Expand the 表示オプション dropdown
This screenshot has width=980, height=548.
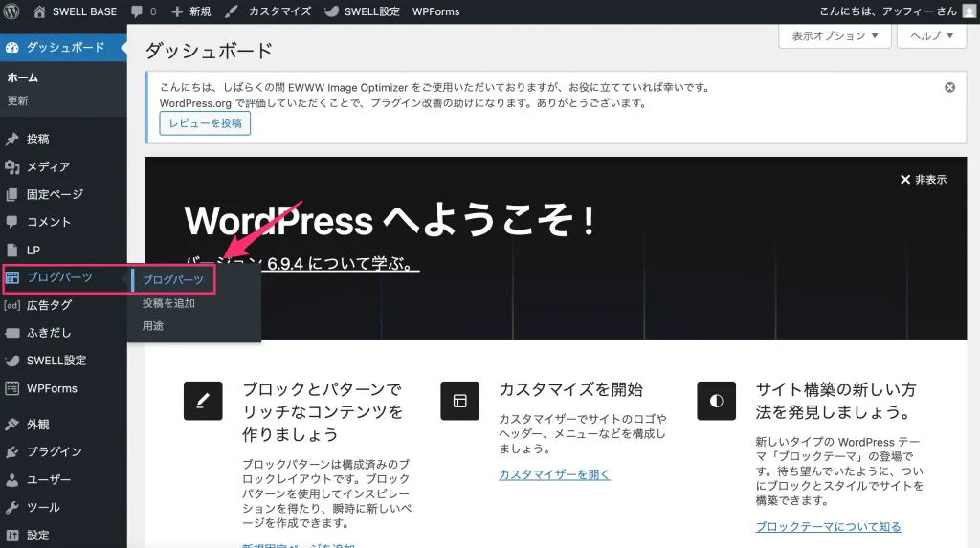[x=835, y=35]
